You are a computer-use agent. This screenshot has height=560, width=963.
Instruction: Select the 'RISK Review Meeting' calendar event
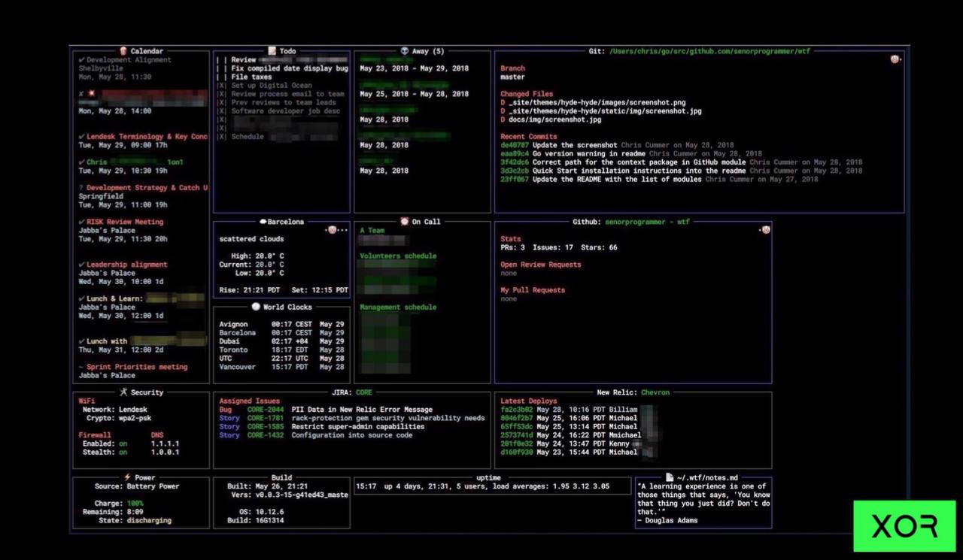coord(124,222)
